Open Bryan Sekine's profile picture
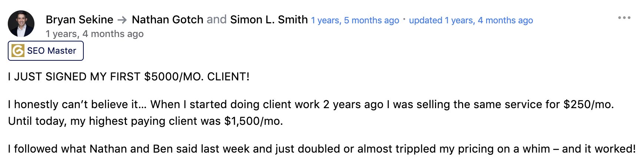Viewport: 644px width, 160px height. pyautogui.click(x=21, y=24)
